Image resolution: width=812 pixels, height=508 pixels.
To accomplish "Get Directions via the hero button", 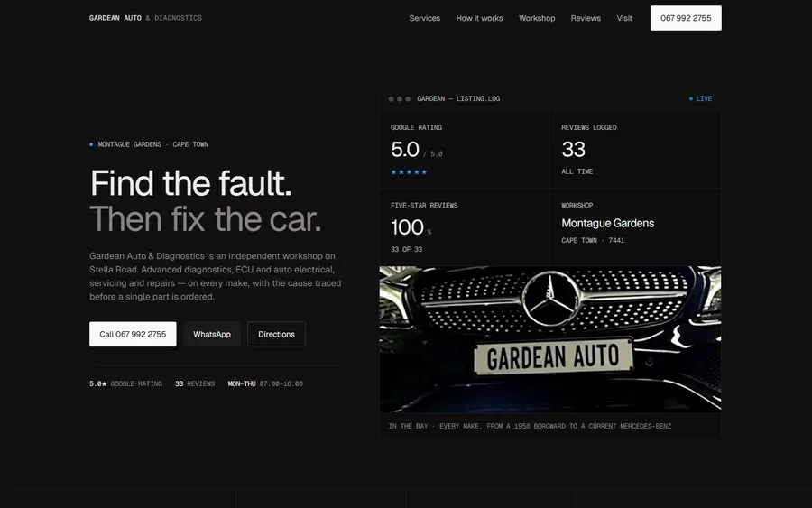I will [277, 334].
